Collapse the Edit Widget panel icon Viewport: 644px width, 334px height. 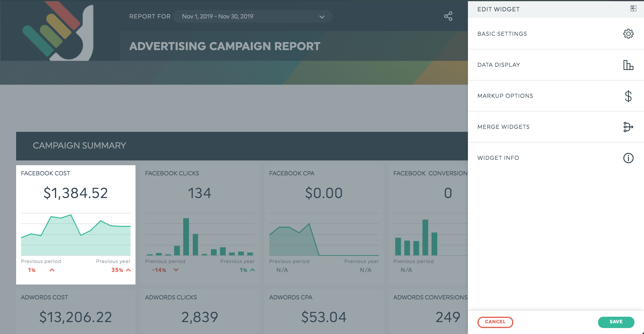point(633,9)
